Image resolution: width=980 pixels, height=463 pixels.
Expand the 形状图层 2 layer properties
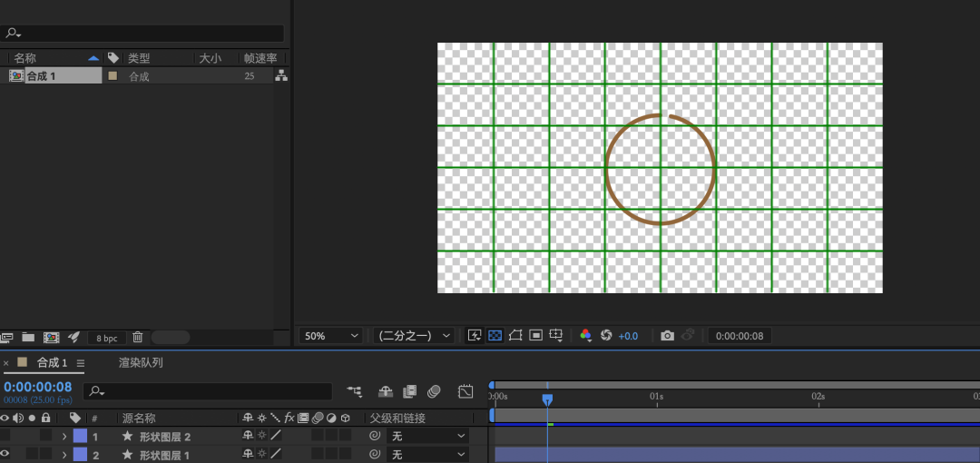(x=64, y=437)
